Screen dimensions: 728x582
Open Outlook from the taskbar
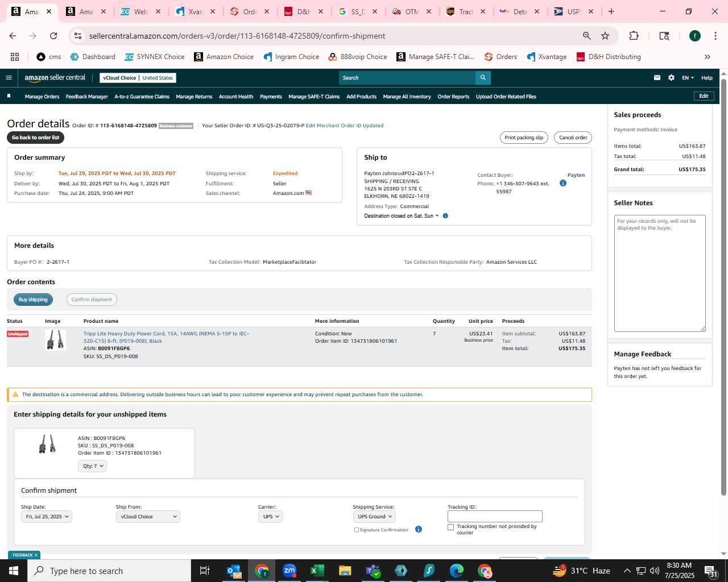click(x=234, y=571)
